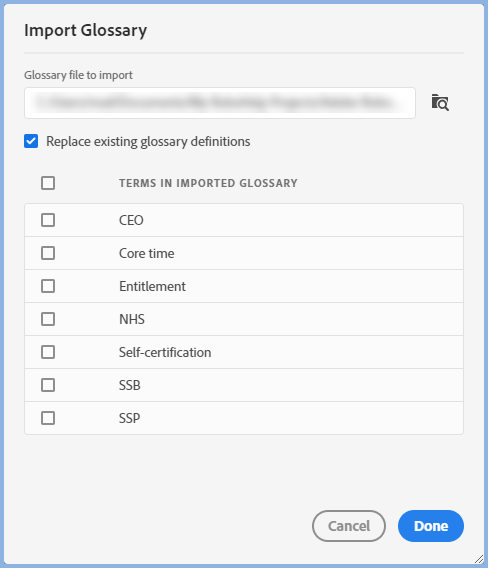The height and width of the screenshot is (568, 488).
Task: Click the NHS term label
Action: click(x=132, y=320)
